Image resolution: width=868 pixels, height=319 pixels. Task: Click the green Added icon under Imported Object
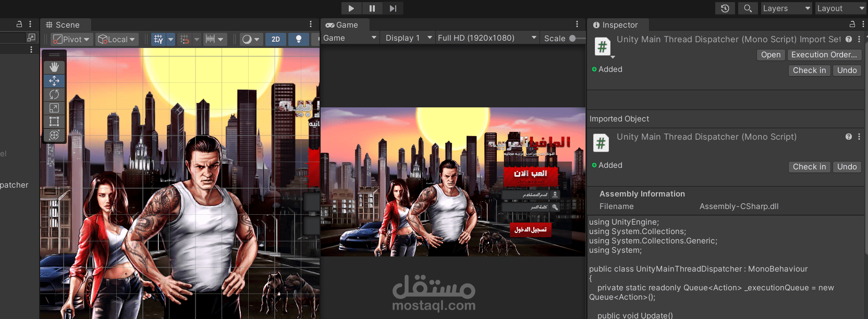click(x=594, y=165)
